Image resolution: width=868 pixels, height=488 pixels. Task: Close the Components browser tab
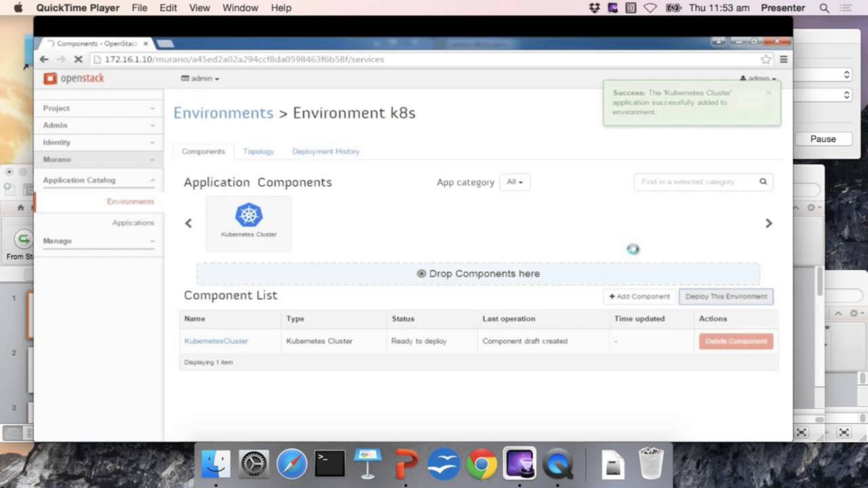pyautogui.click(x=145, y=43)
